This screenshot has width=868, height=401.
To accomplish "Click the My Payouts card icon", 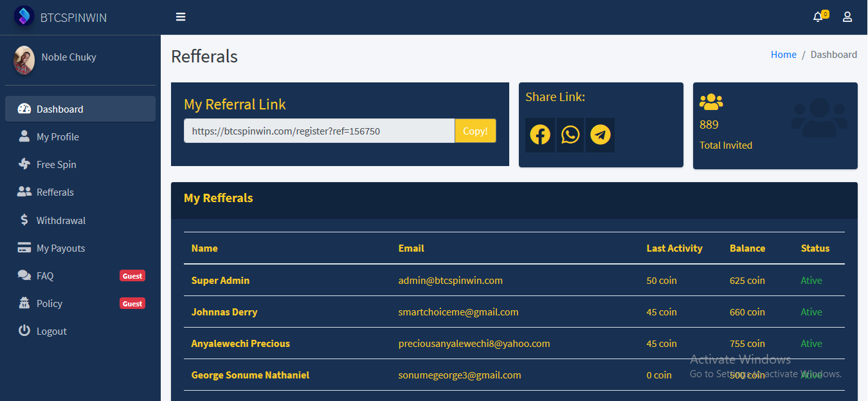I will [x=24, y=248].
